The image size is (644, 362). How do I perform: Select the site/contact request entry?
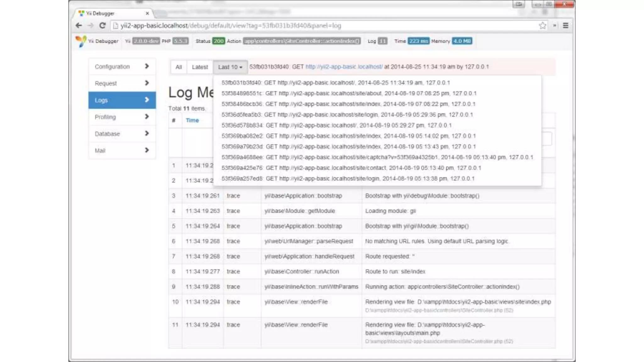pyautogui.click(x=351, y=168)
